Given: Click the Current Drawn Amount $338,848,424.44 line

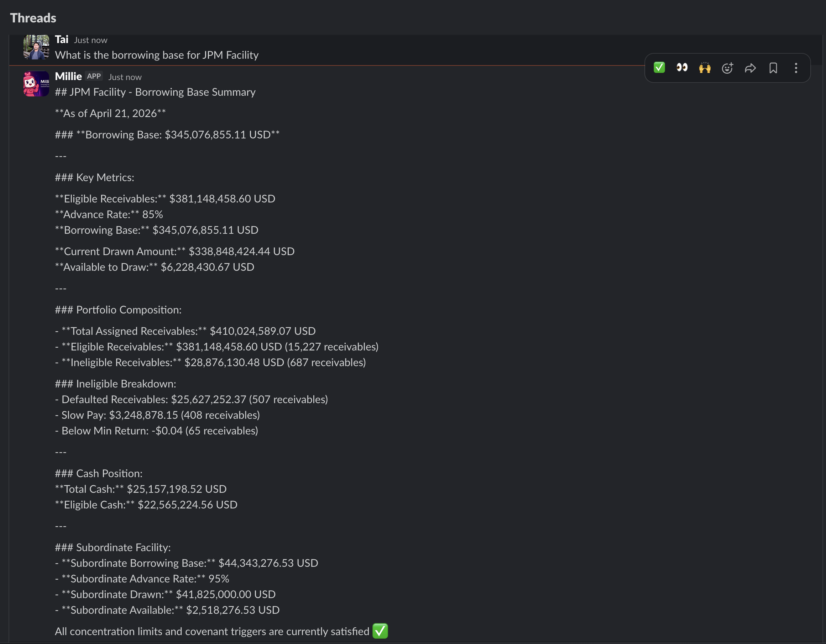Looking at the screenshot, I should [x=175, y=252].
